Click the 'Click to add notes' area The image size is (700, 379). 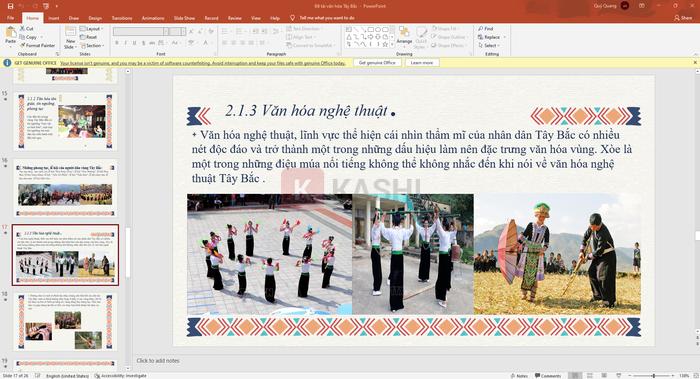158,360
